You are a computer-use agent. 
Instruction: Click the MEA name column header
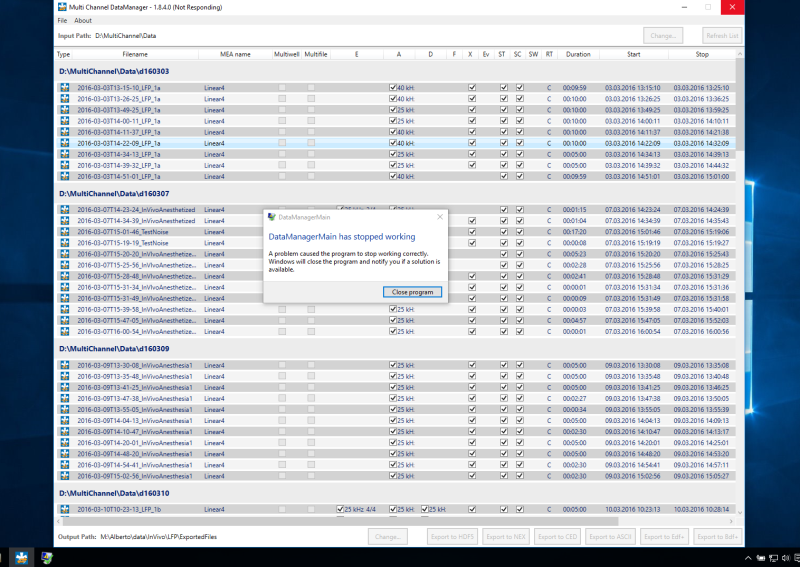coord(235,54)
